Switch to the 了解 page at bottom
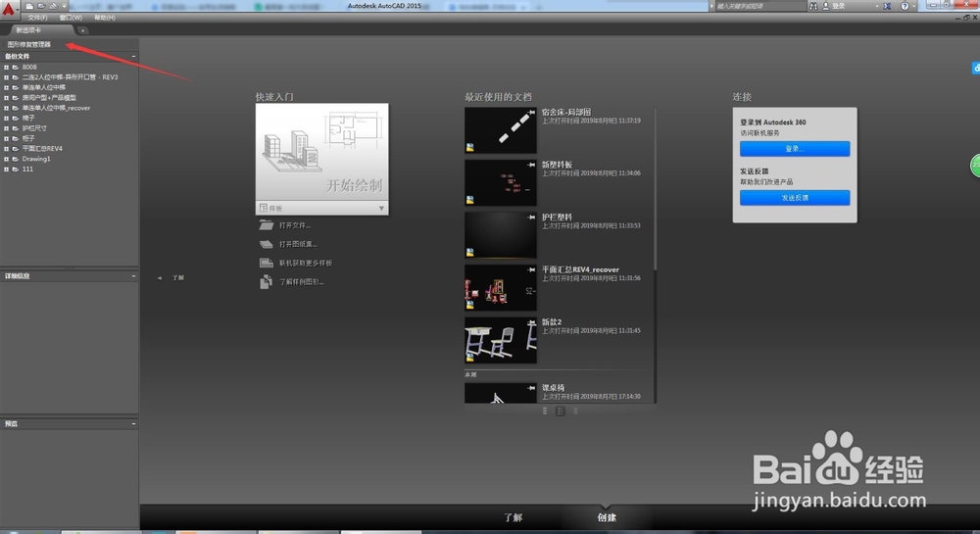980x534 pixels. (514, 517)
